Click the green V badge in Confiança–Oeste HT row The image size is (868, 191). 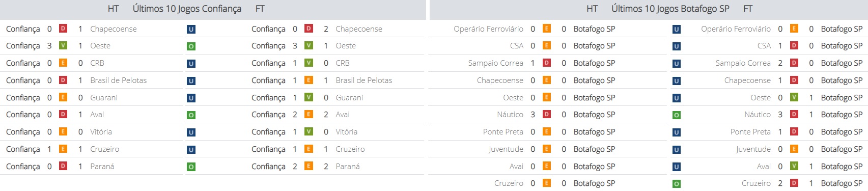pos(63,45)
